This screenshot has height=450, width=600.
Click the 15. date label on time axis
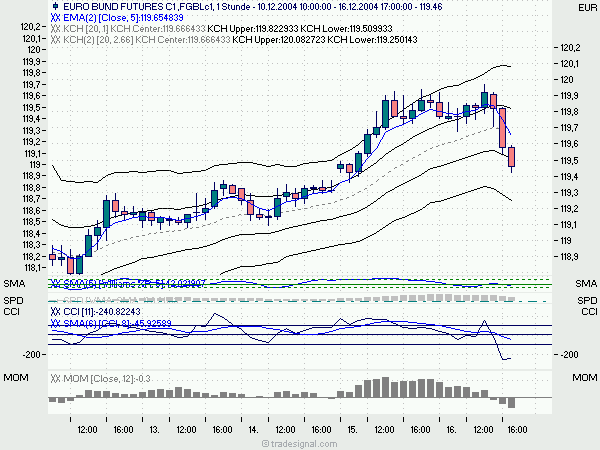click(352, 430)
